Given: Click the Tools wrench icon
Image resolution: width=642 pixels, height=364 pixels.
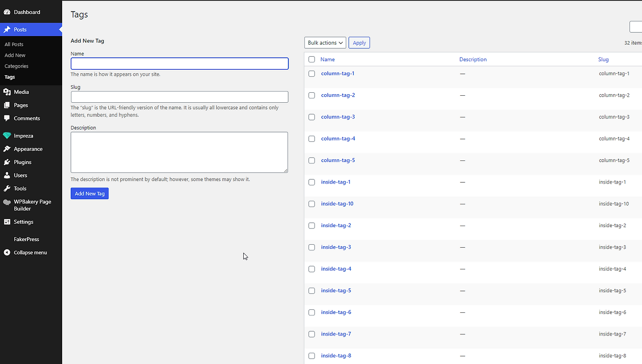Looking at the screenshot, I should [x=7, y=189].
